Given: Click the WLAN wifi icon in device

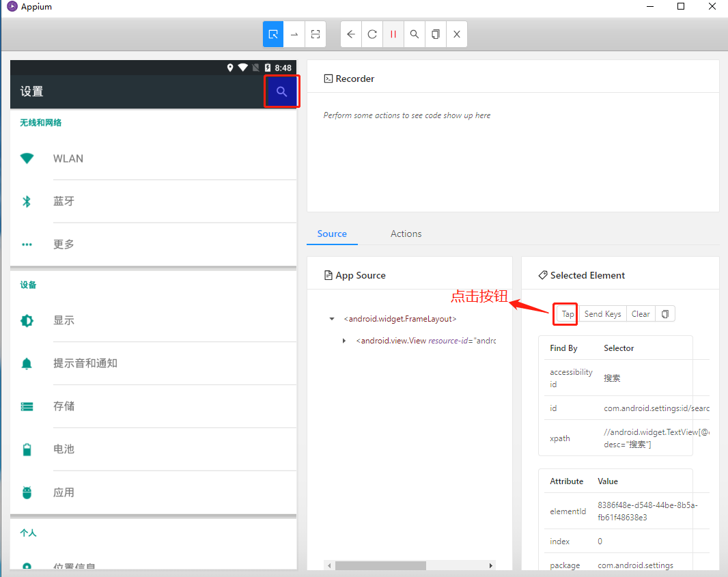Looking at the screenshot, I should coord(27,158).
